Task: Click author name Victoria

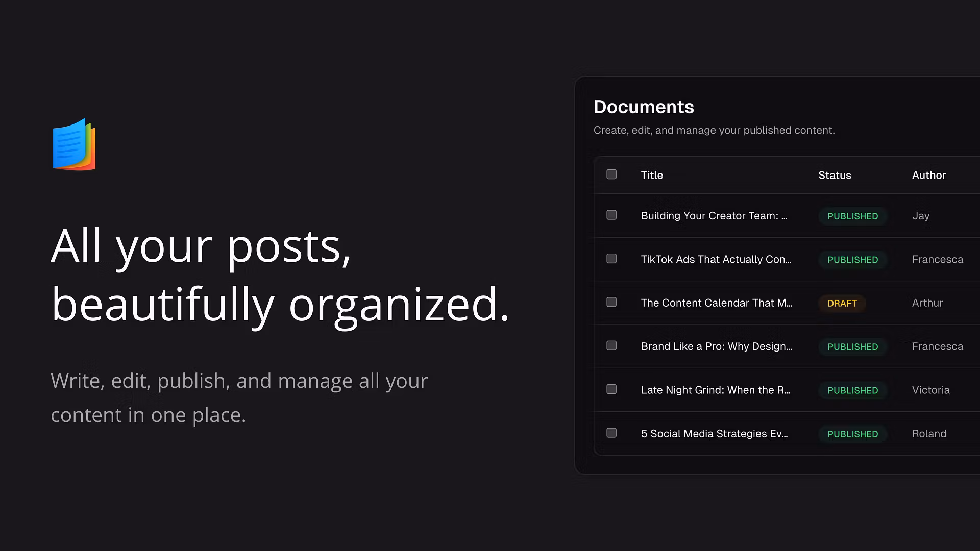Action: pos(930,390)
